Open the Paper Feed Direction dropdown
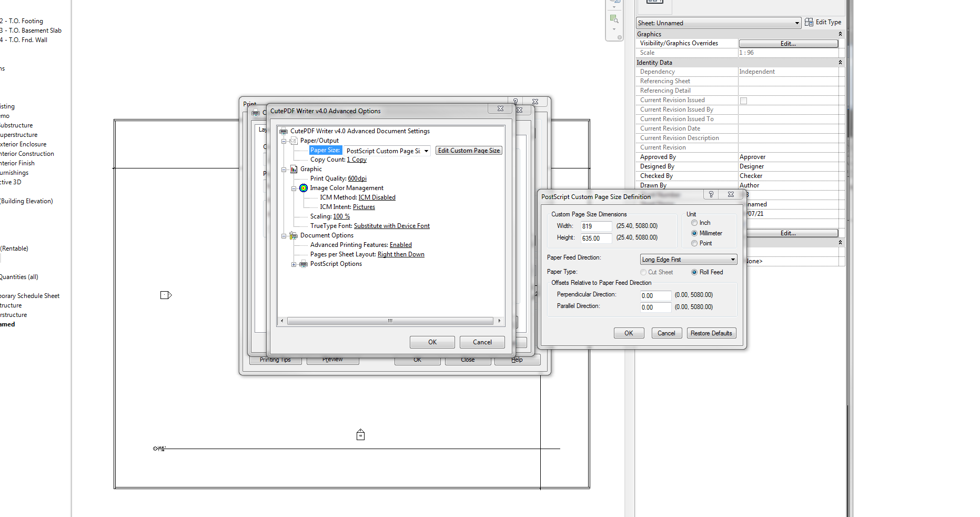980x517 pixels. pyautogui.click(x=733, y=259)
